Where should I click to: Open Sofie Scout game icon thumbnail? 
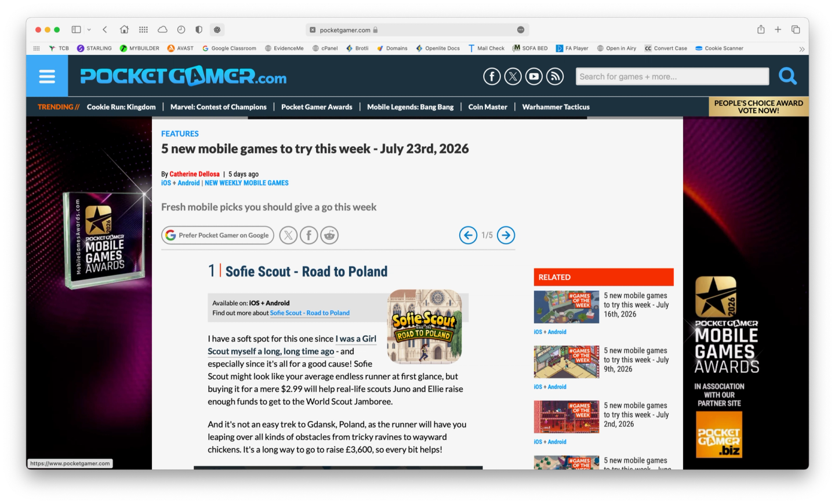pos(424,327)
